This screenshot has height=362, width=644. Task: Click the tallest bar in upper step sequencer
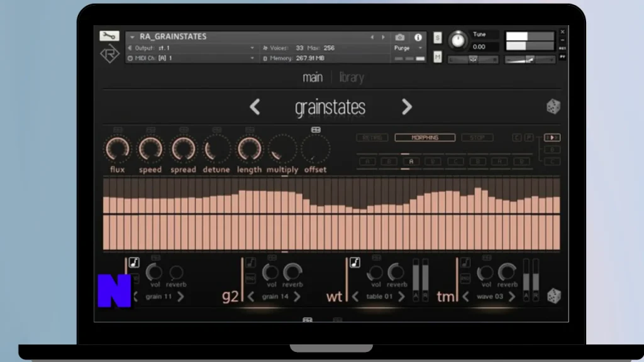478,200
